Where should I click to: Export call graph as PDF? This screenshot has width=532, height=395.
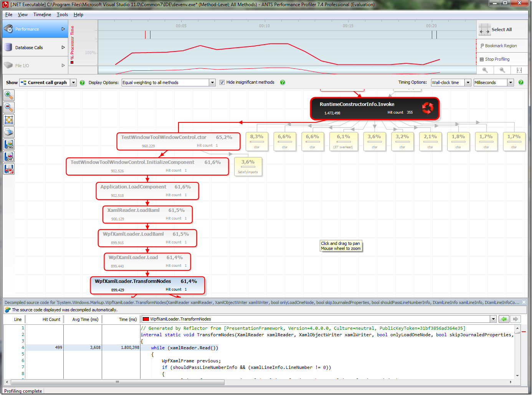(x=9, y=169)
